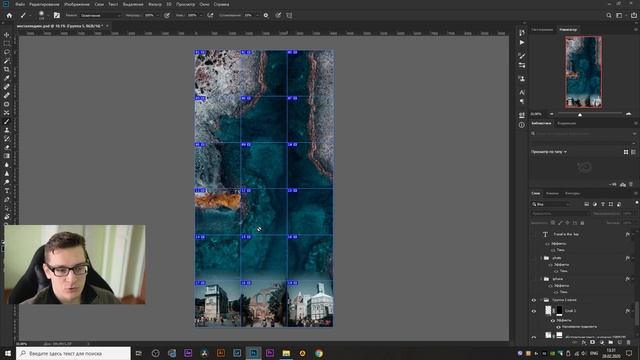Switch to the Навигатор tab

(568, 30)
